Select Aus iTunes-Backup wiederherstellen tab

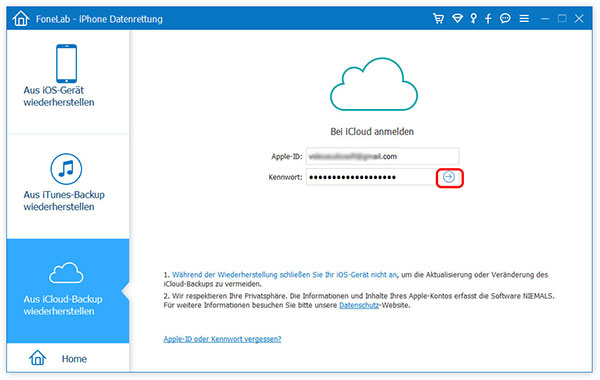[68, 186]
